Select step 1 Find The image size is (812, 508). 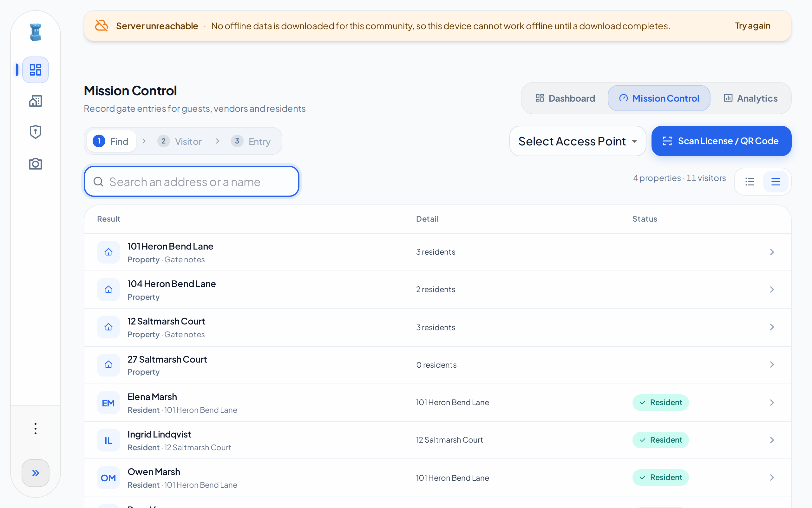click(x=112, y=141)
